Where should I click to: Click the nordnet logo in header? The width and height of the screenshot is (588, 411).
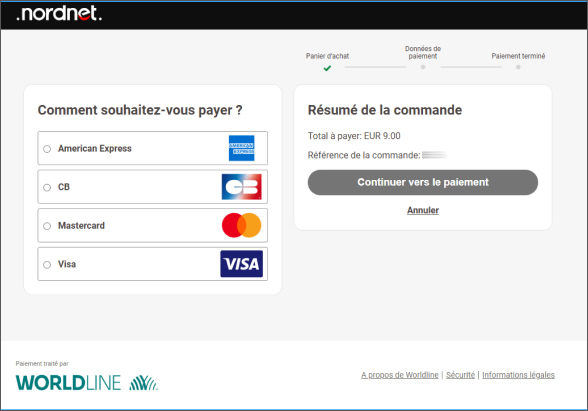59,14
